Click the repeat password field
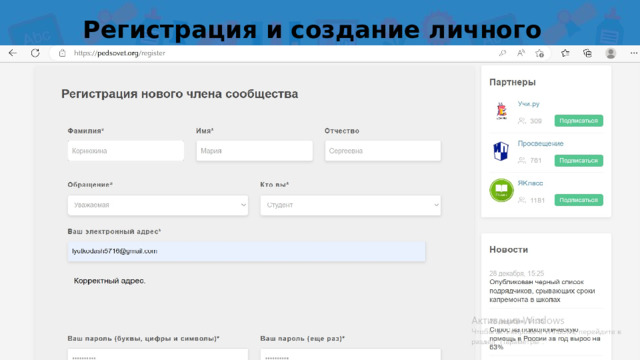 click(351, 354)
